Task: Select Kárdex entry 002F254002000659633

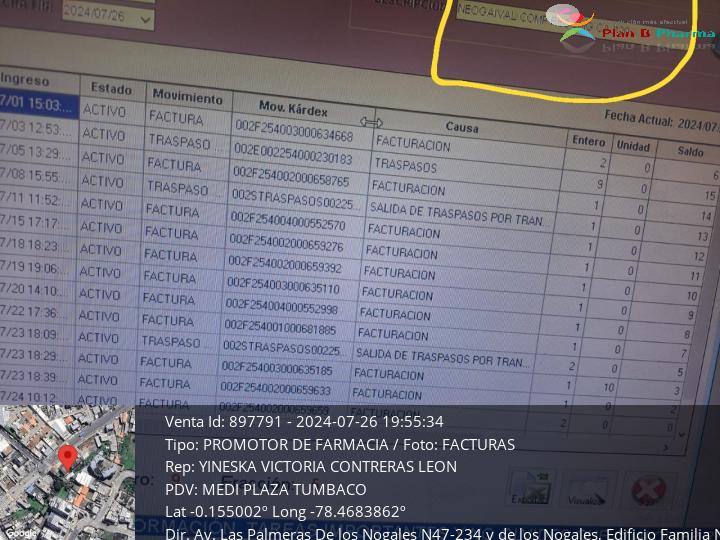Action: click(276, 388)
